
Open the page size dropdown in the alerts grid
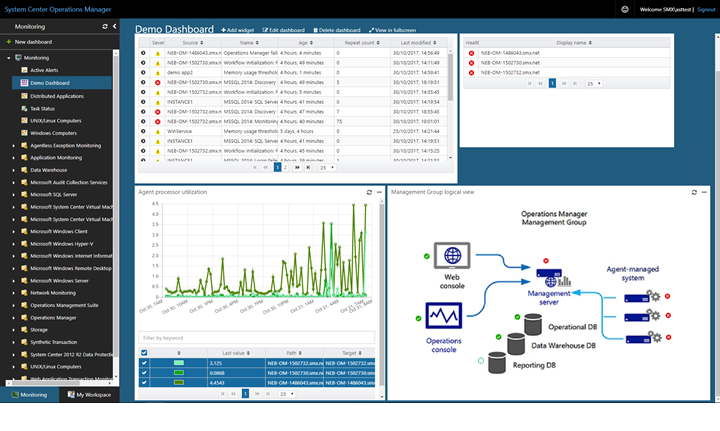pos(327,168)
